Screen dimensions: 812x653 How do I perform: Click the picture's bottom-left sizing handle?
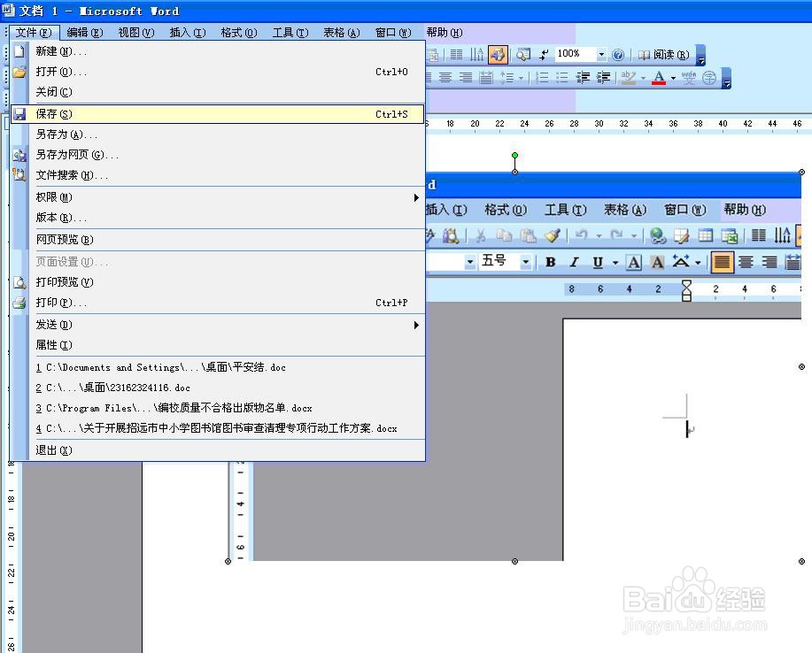(x=228, y=561)
